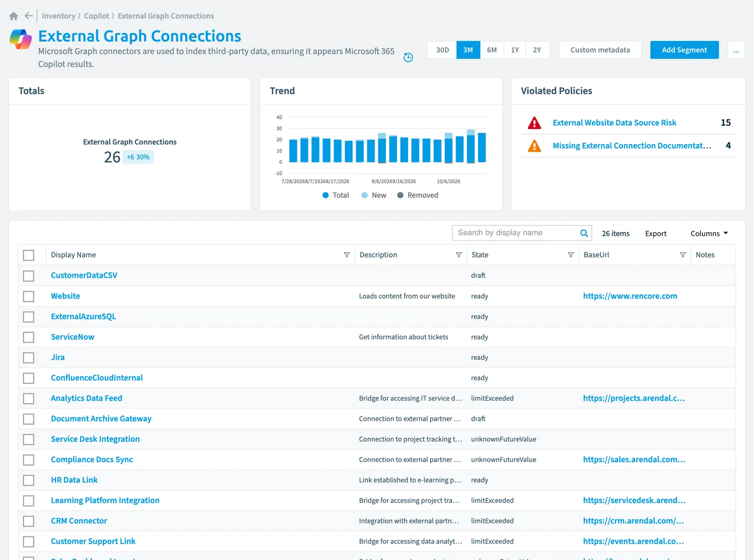Viewport: 754px width, 560px height.
Task: Click the Add Segment button
Action: [684, 50]
